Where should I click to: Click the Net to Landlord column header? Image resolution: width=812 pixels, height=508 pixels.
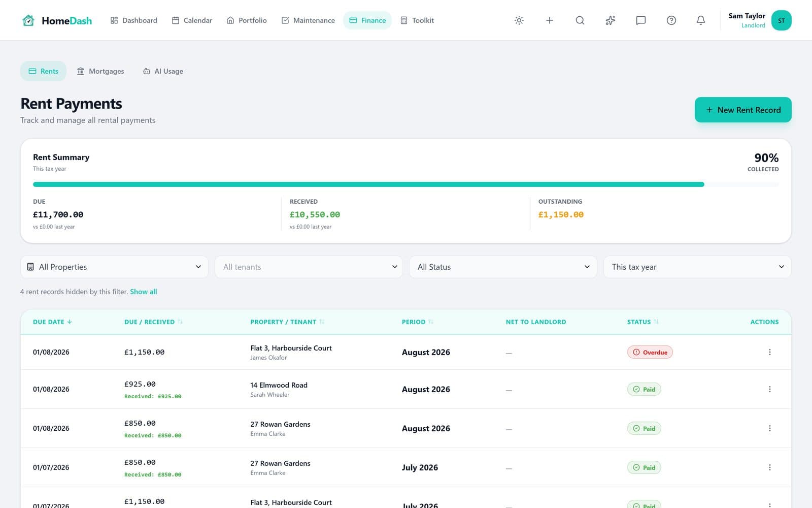pyautogui.click(x=535, y=322)
